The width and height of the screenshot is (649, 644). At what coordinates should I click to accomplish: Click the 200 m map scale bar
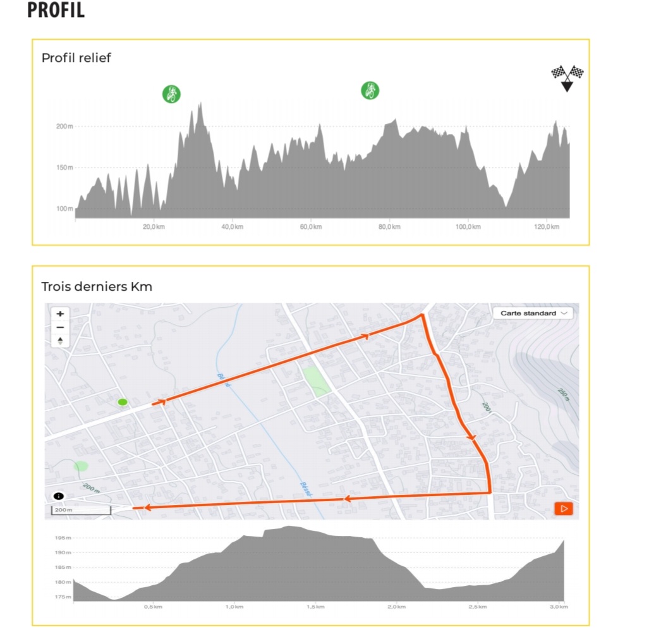click(80, 510)
